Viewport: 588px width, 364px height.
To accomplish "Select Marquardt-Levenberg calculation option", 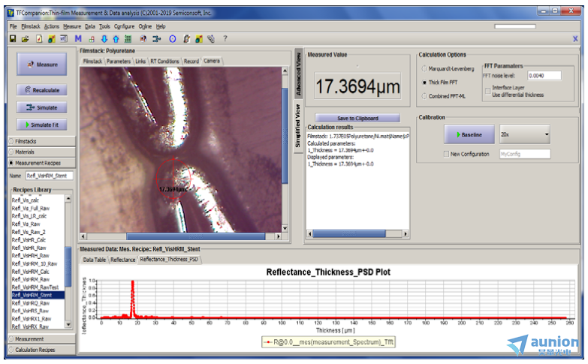I will (424, 69).
